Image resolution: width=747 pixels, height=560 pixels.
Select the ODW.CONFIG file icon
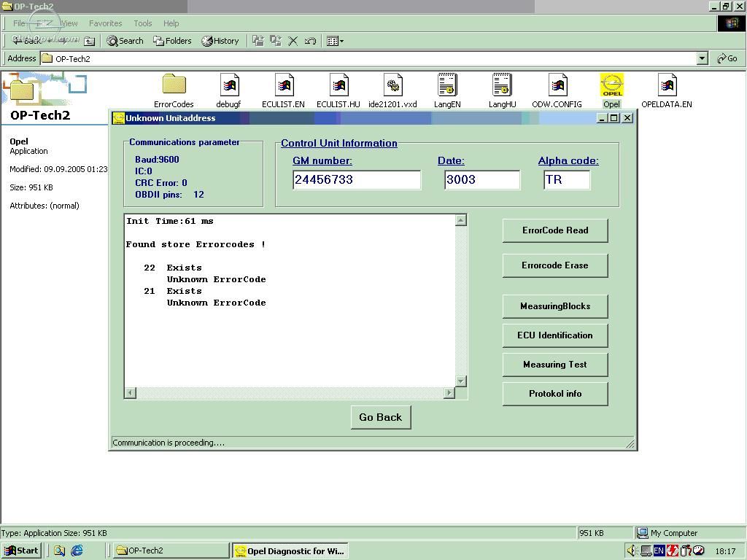(557, 91)
